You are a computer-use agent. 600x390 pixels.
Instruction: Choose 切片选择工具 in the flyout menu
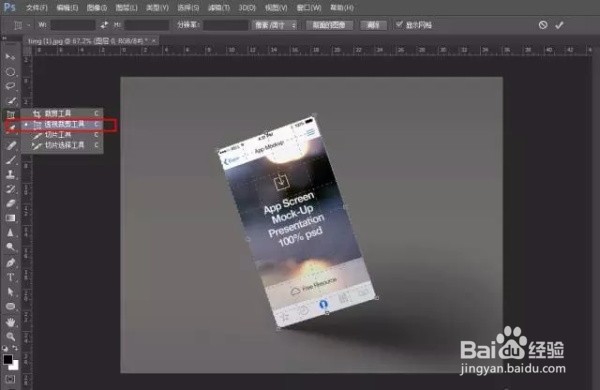point(62,145)
